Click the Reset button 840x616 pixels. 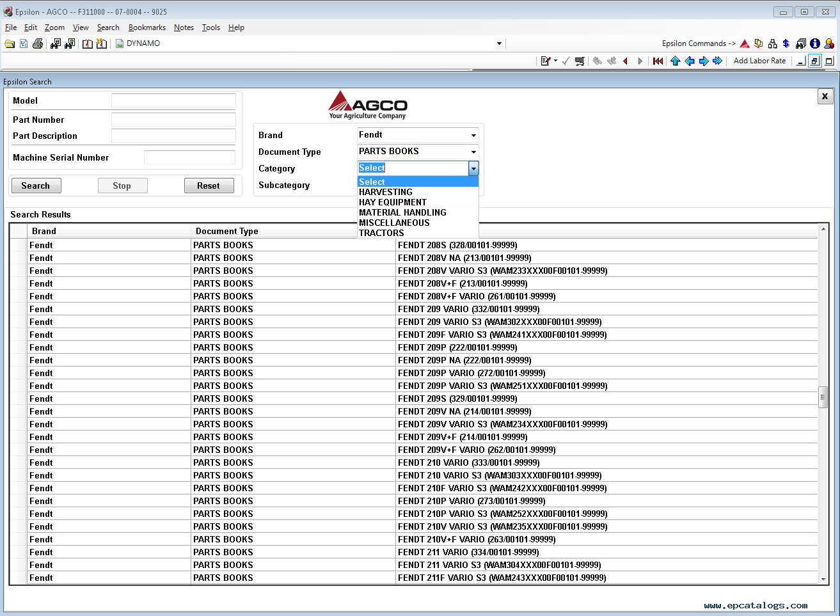pyautogui.click(x=209, y=186)
